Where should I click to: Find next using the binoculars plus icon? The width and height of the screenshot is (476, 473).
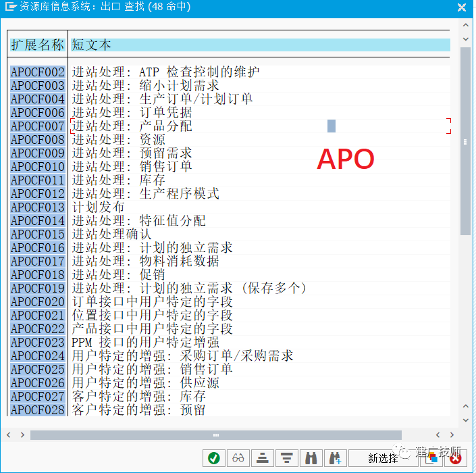click(335, 458)
